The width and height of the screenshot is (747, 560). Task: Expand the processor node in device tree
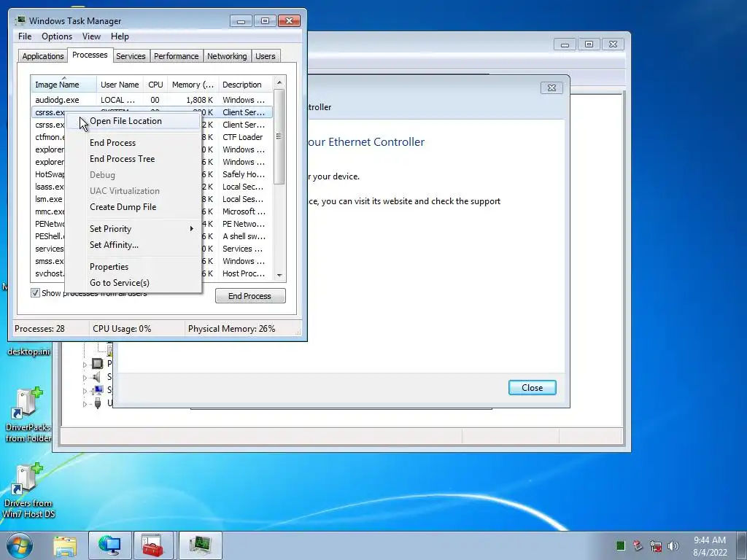click(x=85, y=365)
